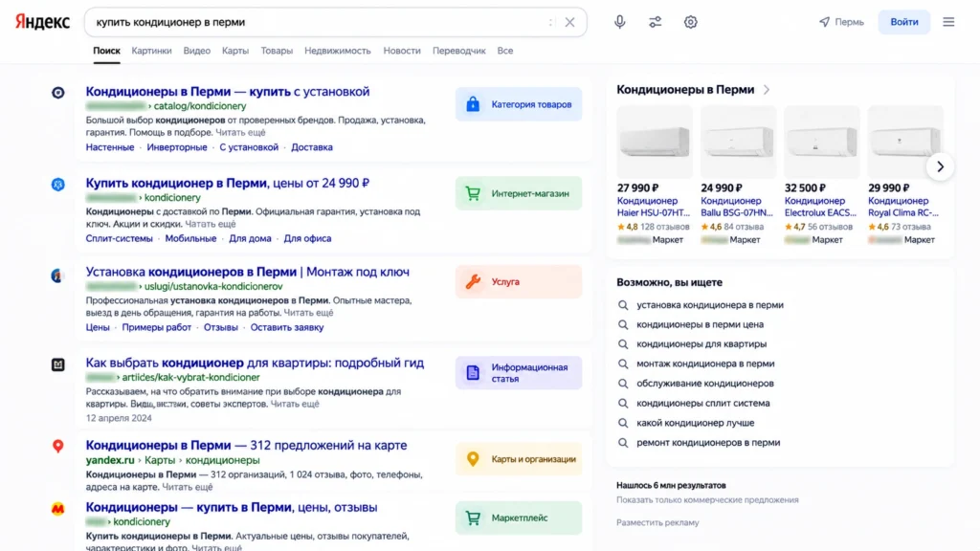This screenshot has width=980, height=551.
Task: Click the red map pin favicon of Карты result
Action: click(57, 446)
